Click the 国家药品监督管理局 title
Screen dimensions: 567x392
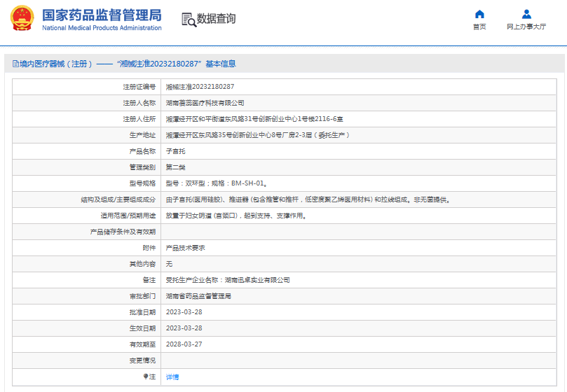pyautogui.click(x=102, y=15)
